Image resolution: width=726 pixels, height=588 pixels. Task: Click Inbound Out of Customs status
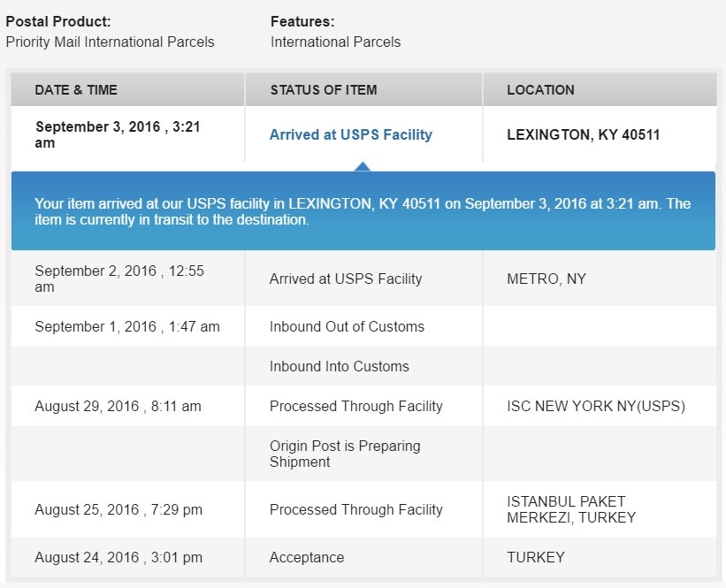(x=347, y=326)
